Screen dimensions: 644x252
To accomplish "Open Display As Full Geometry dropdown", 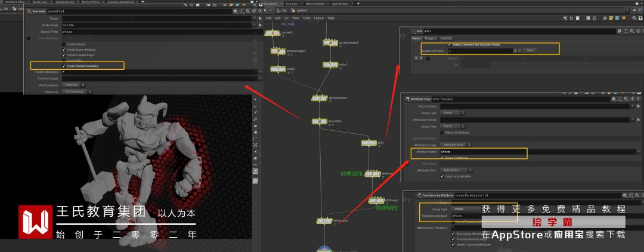I will point(77,92).
